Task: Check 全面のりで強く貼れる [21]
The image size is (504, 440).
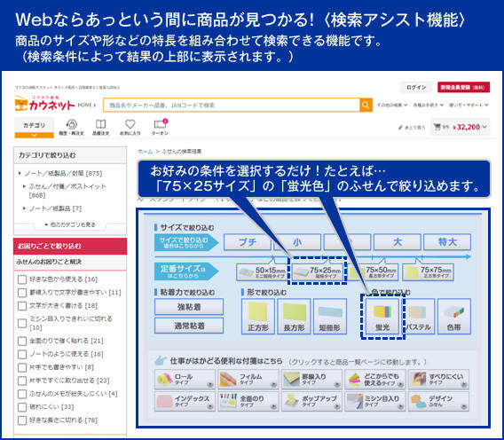Action: 22,341
